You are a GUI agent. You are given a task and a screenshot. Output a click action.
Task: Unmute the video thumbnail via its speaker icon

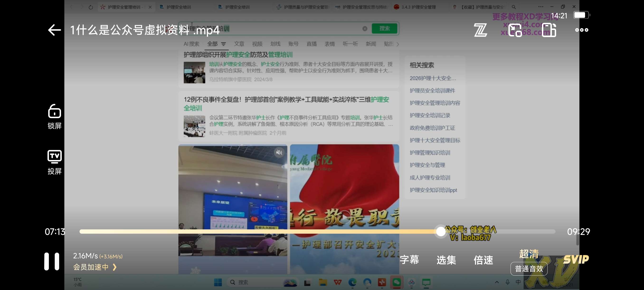279,152
